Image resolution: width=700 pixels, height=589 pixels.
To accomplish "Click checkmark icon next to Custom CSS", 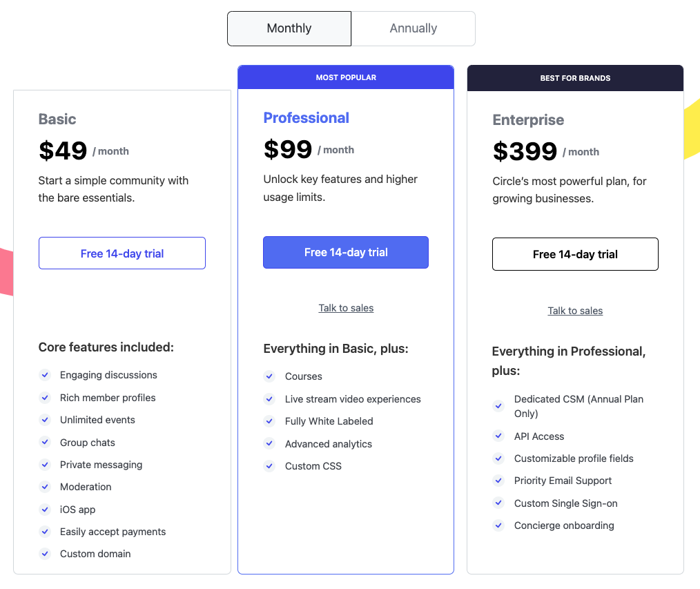I will tap(269, 466).
